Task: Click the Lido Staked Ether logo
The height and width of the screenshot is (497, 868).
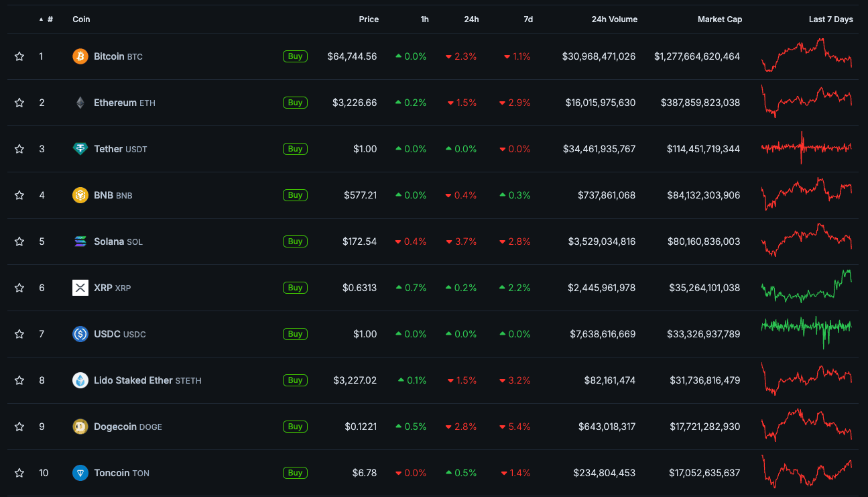Action: (x=80, y=380)
